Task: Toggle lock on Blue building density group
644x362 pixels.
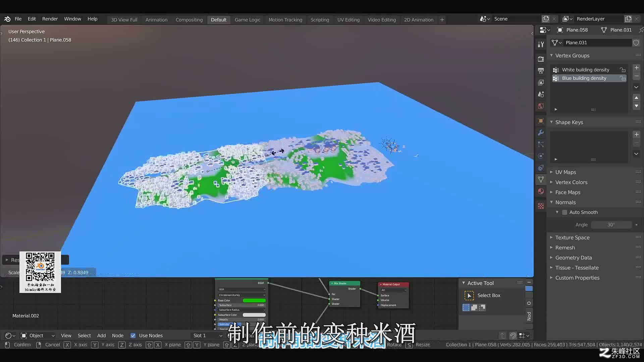Action: tap(623, 78)
